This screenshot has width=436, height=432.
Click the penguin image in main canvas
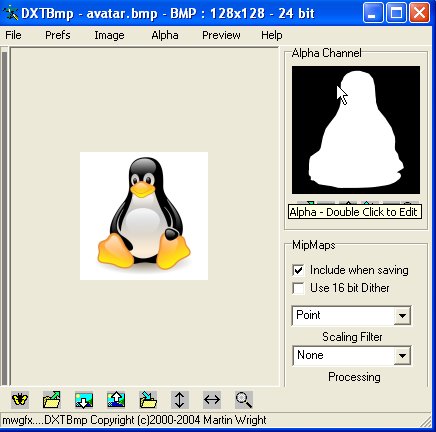click(x=144, y=216)
